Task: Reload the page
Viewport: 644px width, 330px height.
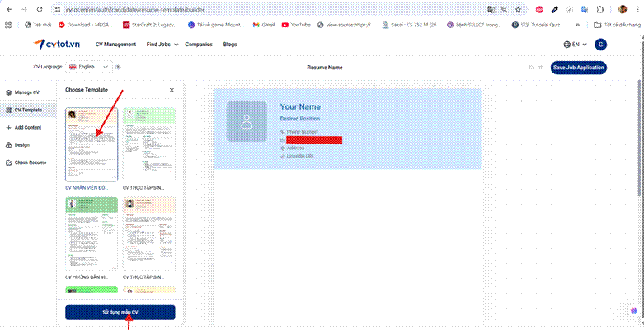Action: [38, 9]
